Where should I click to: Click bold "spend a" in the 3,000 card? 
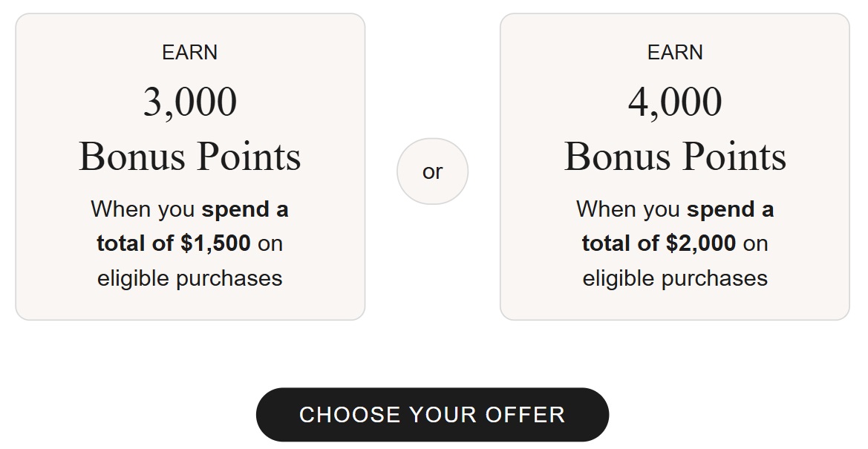coord(245,209)
